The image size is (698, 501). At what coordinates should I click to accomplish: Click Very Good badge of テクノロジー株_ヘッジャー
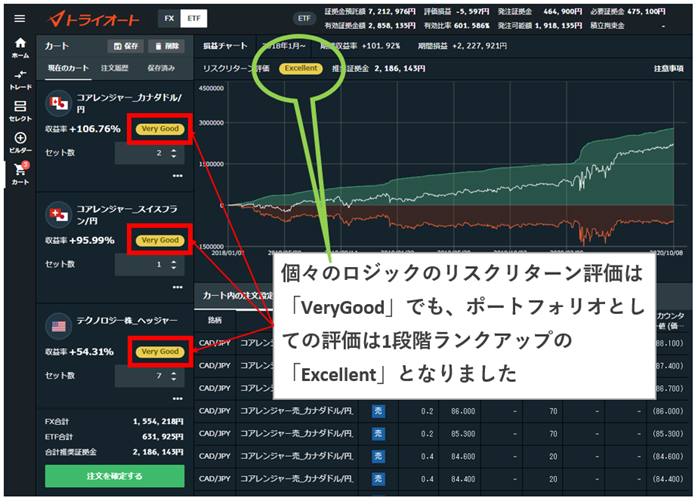coord(160,351)
